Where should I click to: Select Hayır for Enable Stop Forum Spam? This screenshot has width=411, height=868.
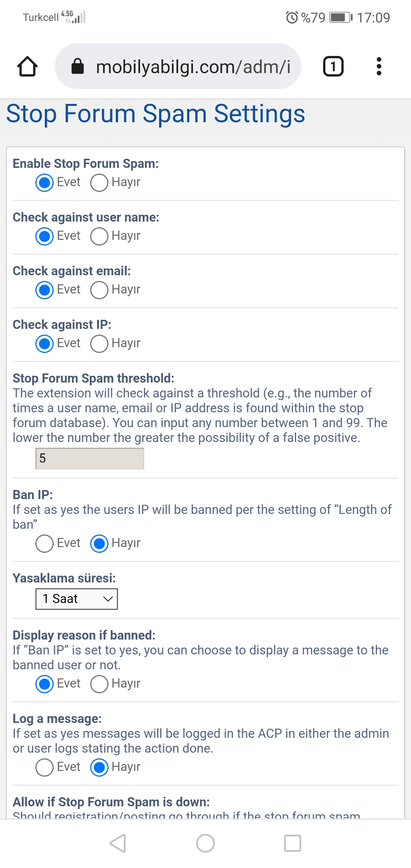tap(99, 183)
